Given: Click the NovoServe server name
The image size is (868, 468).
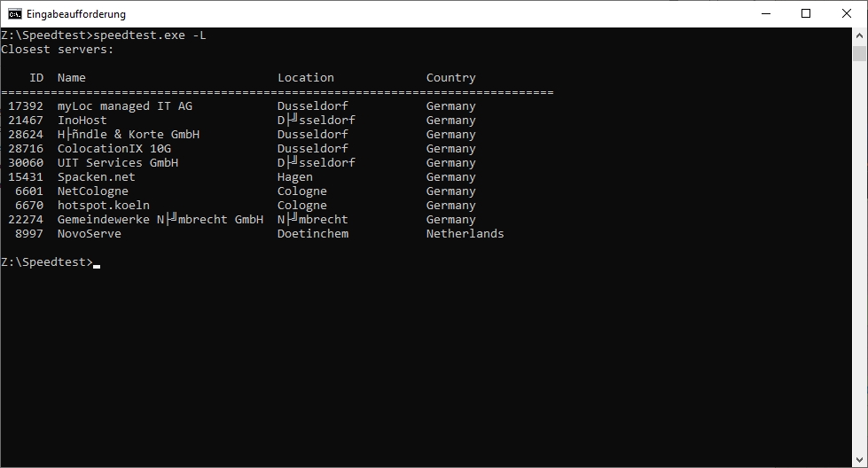Looking at the screenshot, I should [90, 234].
